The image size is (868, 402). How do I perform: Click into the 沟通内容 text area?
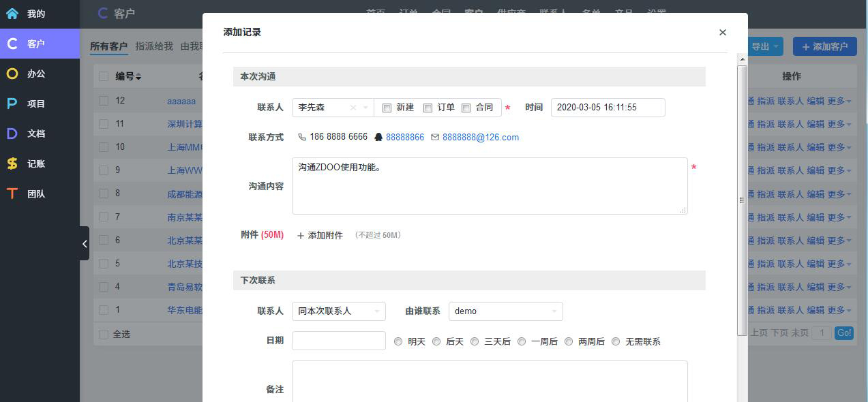(x=490, y=186)
